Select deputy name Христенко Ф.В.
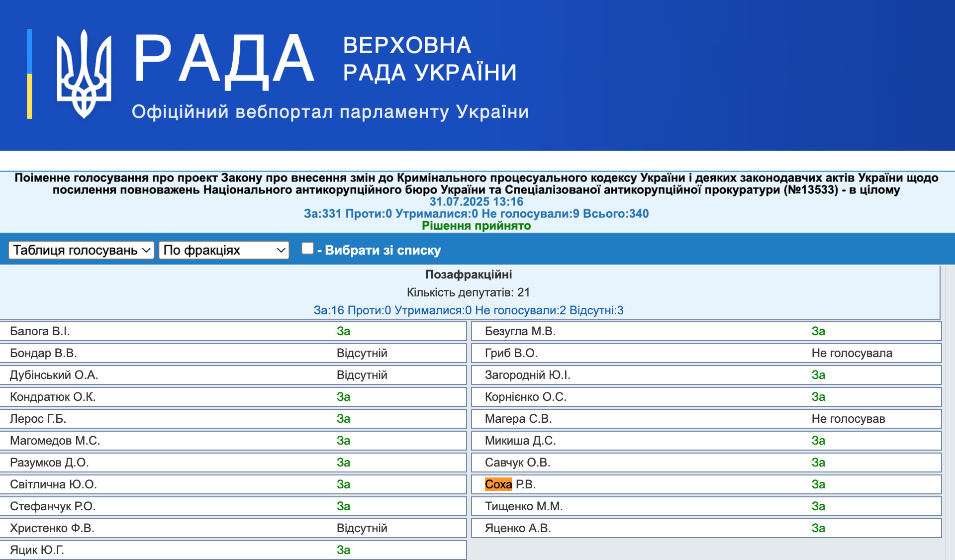 [x=52, y=528]
